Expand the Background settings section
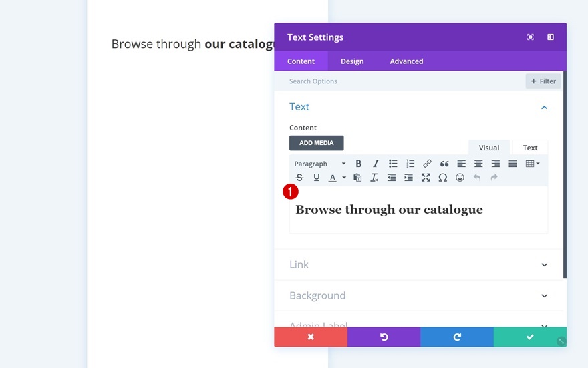 (420, 295)
